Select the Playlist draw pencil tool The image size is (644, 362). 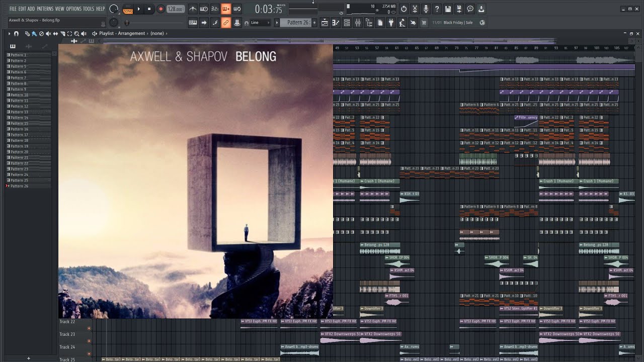27,33
